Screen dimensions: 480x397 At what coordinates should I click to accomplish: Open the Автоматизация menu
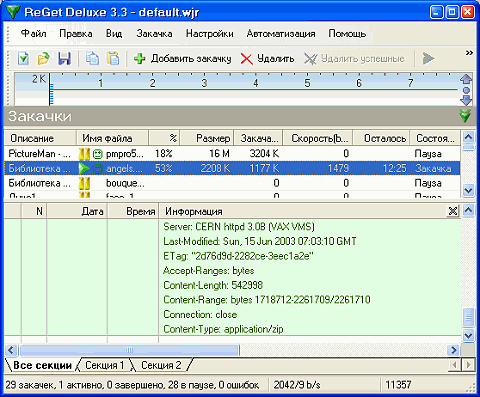click(281, 34)
